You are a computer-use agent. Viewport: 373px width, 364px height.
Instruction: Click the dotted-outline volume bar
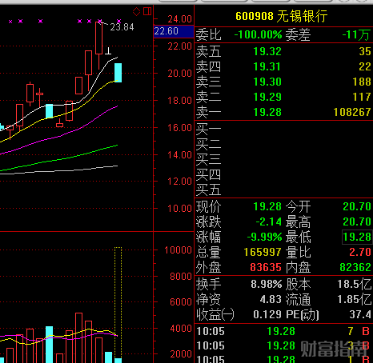[x=118, y=304]
